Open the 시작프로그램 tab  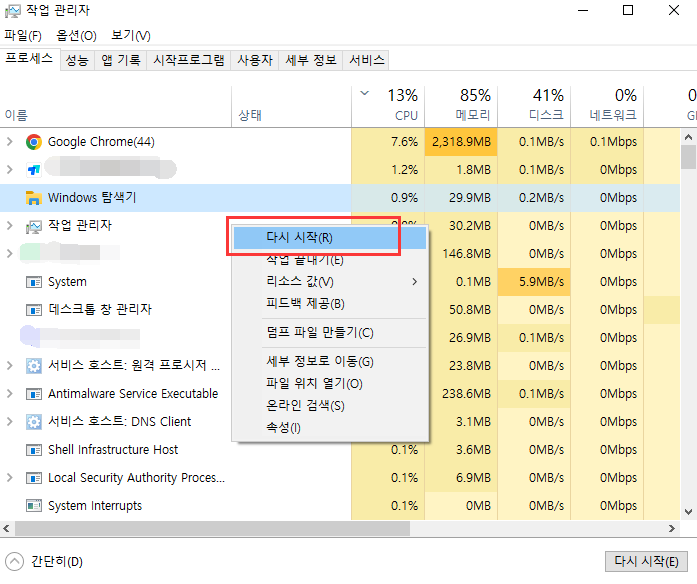188,60
